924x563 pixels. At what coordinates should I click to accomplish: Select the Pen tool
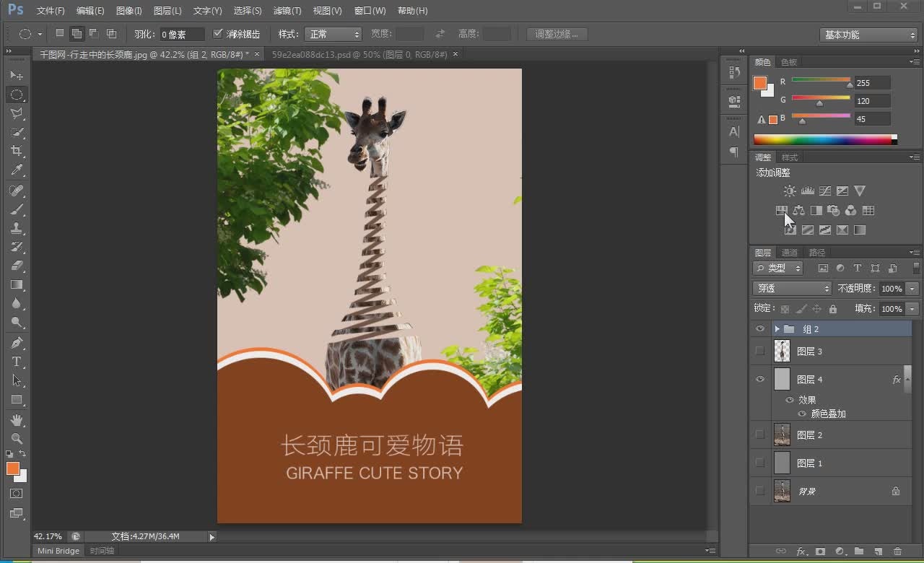[x=17, y=343]
